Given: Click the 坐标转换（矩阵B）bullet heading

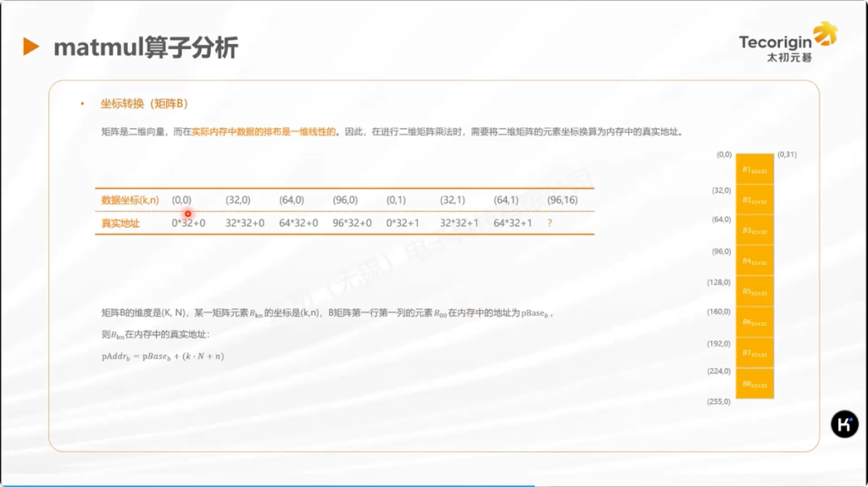Looking at the screenshot, I should tap(143, 103).
